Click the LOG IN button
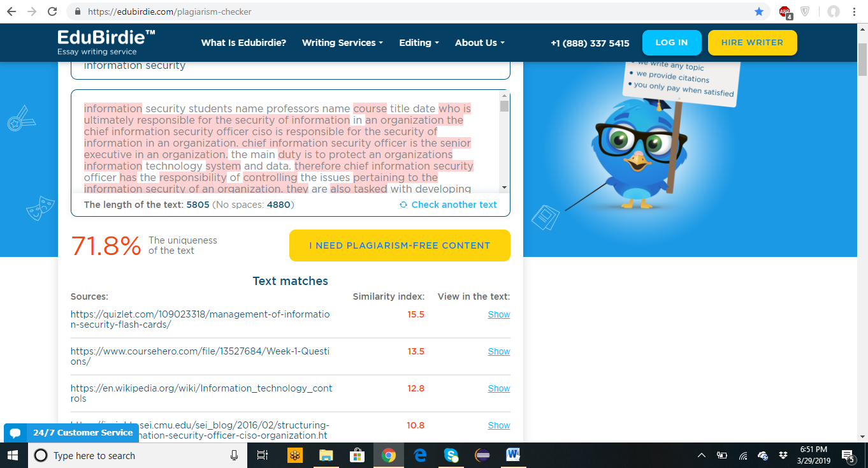The image size is (868, 468). click(x=672, y=43)
